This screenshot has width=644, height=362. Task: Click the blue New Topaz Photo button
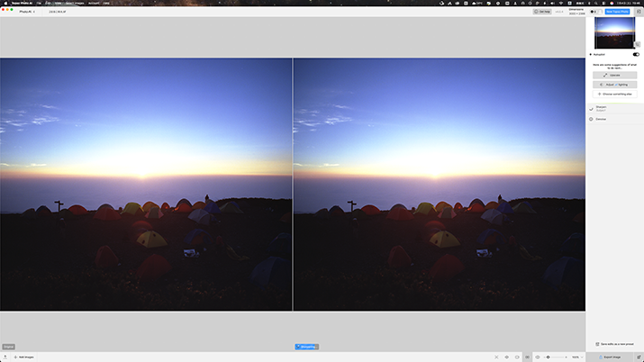point(617,12)
